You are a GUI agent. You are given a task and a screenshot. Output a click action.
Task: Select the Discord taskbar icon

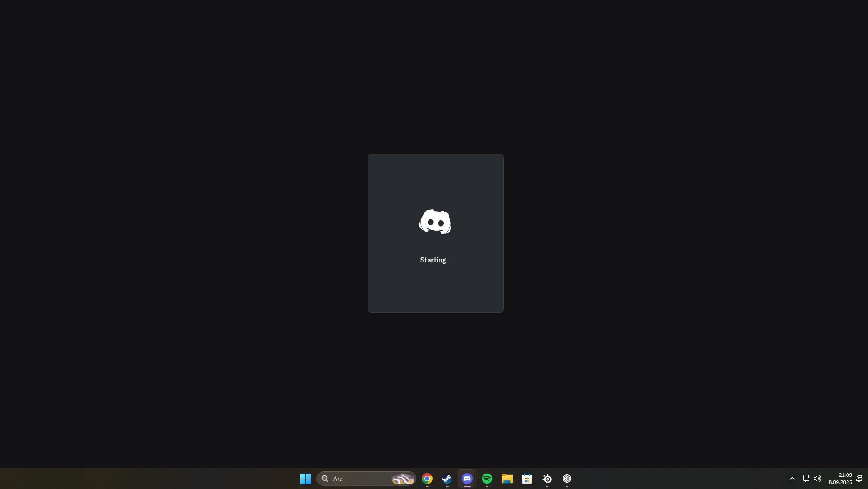467,479
